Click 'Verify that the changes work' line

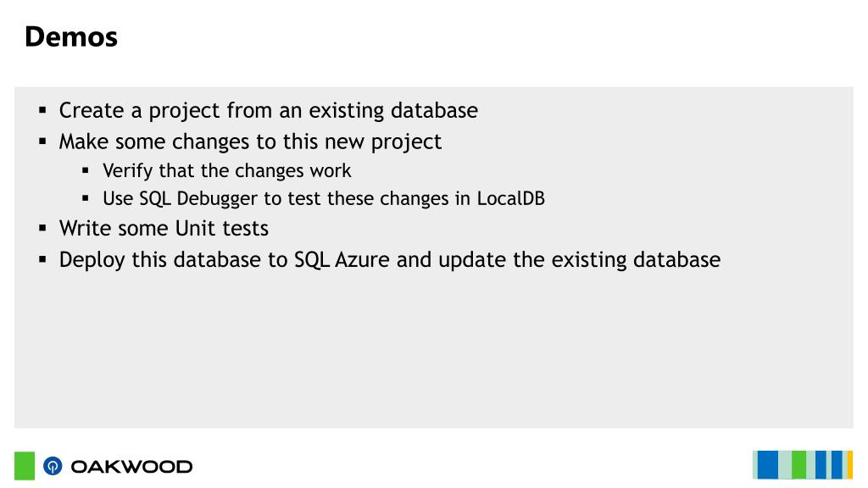227,171
